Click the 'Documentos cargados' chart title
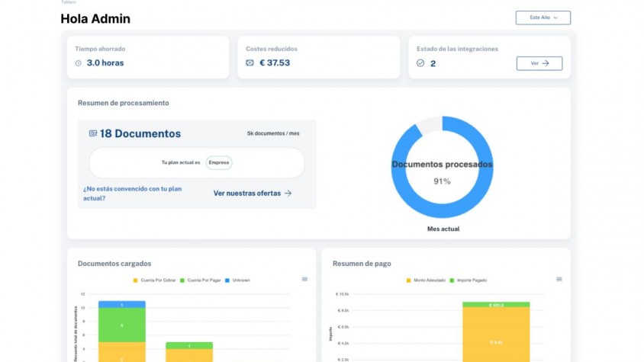644x362 pixels. [114, 264]
